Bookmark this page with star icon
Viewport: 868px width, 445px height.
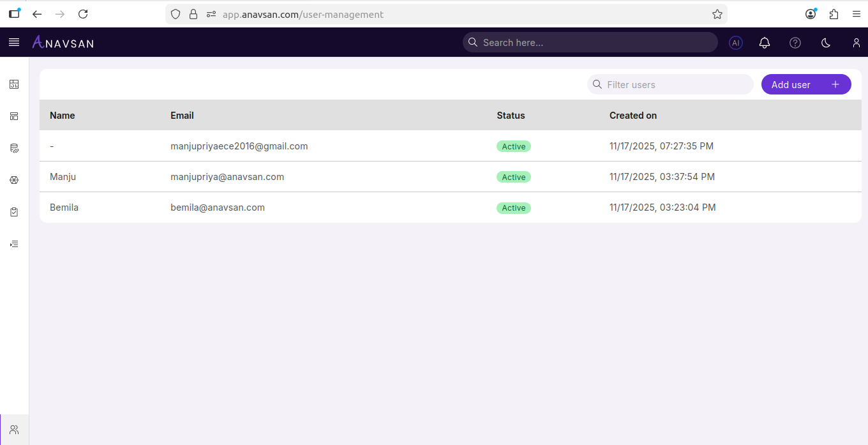click(x=717, y=14)
